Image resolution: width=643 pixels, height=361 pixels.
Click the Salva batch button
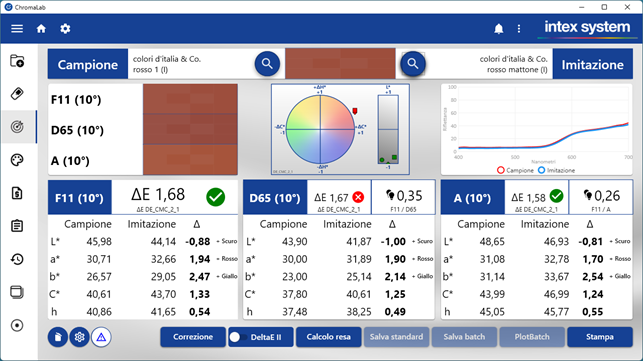[x=464, y=337]
